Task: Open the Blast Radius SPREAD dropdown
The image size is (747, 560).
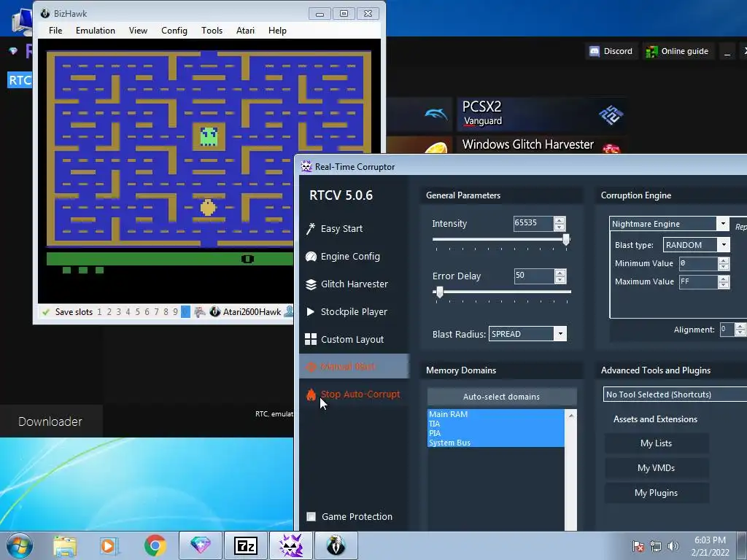Action: [560, 334]
